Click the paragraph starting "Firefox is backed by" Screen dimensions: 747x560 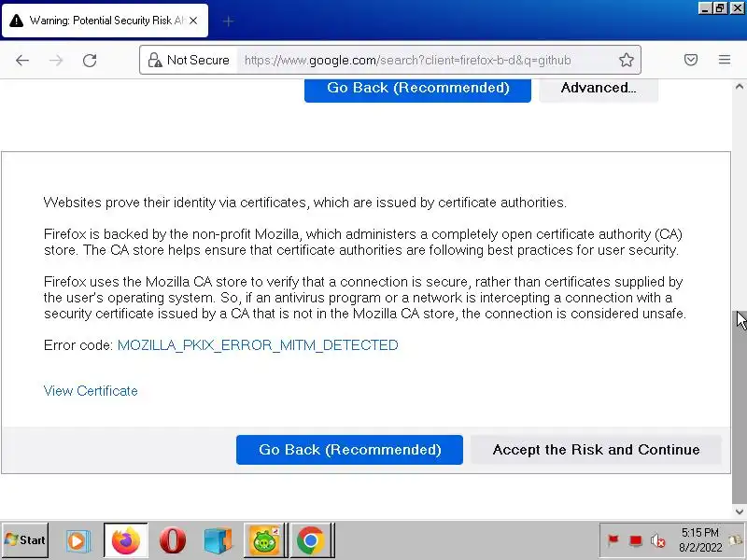coord(363,243)
